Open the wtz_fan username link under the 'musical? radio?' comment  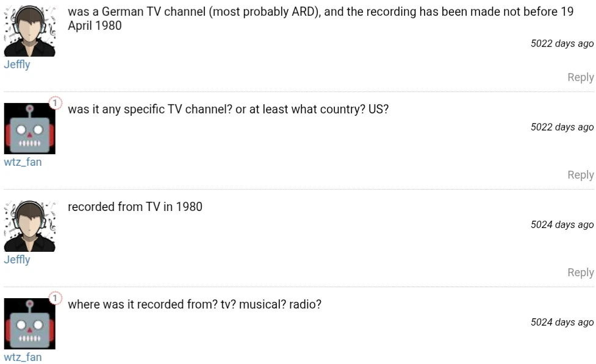[23, 357]
